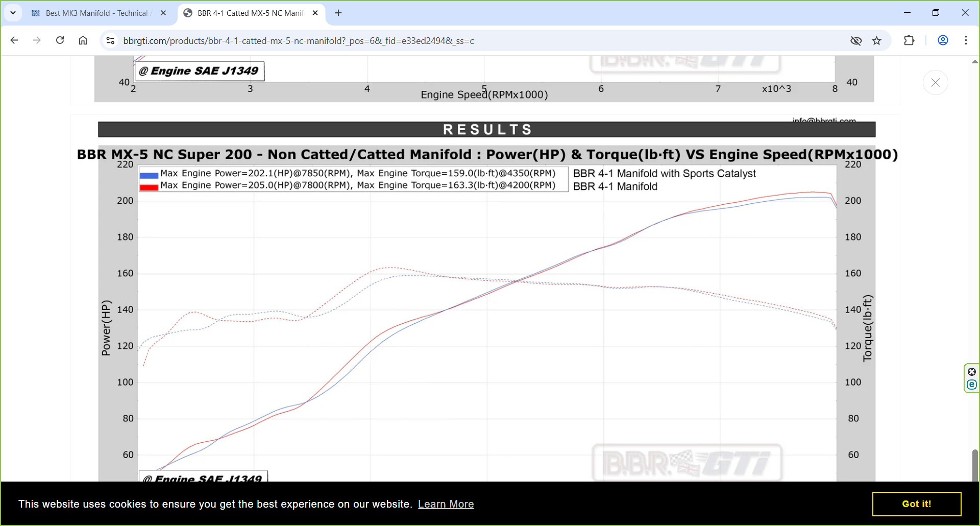Click the Power(HP) axis label

[106, 328]
